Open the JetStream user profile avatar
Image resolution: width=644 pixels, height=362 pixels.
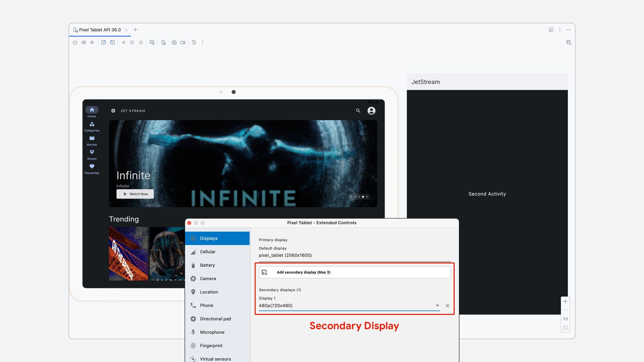(371, 111)
